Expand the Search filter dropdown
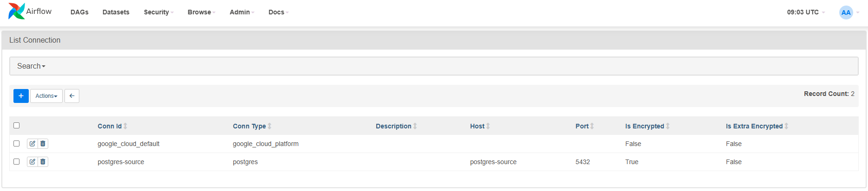868x191 pixels. pos(31,66)
